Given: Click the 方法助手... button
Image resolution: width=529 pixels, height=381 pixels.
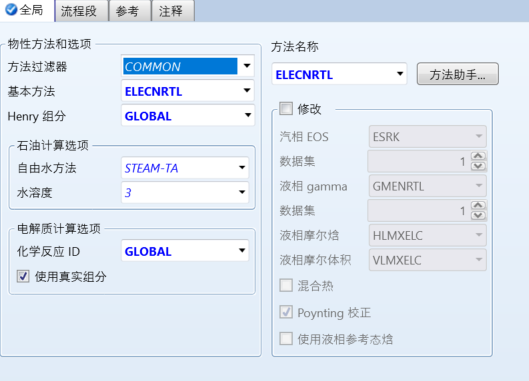Looking at the screenshot, I should (457, 74).
